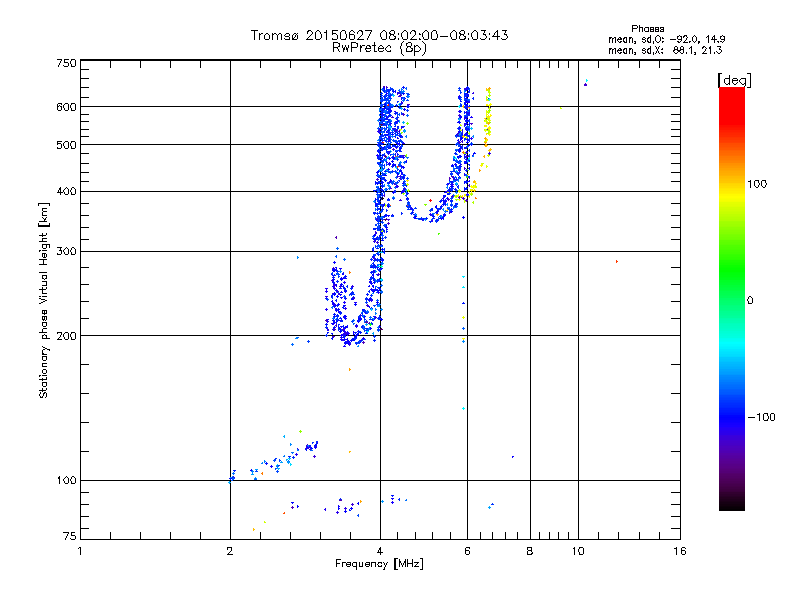Click the y-axis tick label '75'
This screenshot has height=600, width=800.
tap(69, 536)
